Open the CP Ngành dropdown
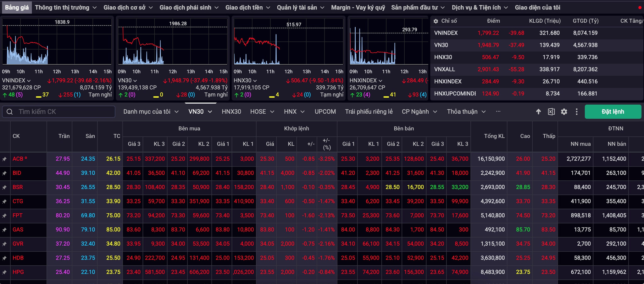644x284 pixels. (419, 112)
